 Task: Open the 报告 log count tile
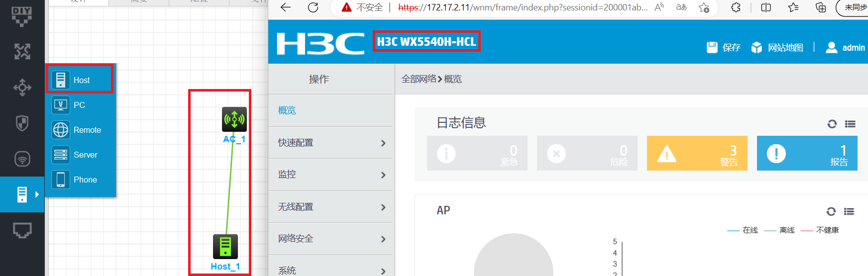click(807, 153)
